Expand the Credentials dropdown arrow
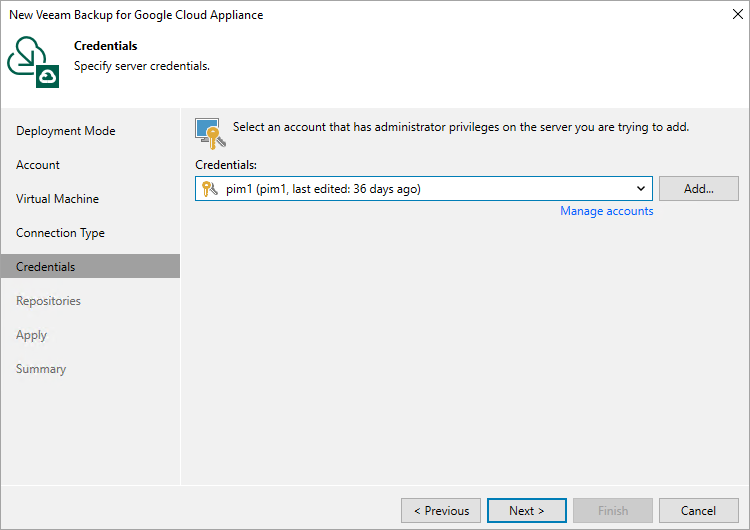The width and height of the screenshot is (750, 530). coord(640,188)
